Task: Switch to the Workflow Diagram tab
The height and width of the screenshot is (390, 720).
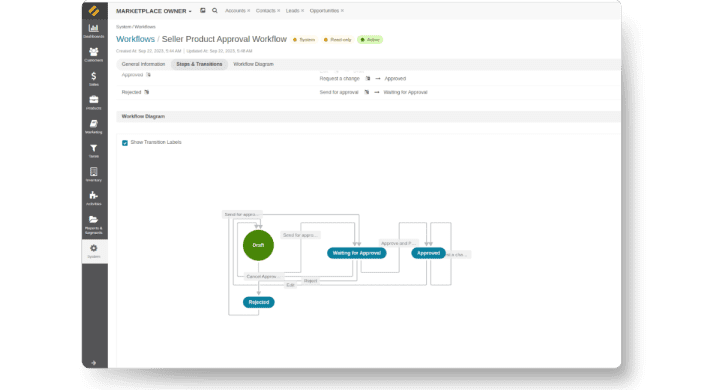Action: pos(253,64)
